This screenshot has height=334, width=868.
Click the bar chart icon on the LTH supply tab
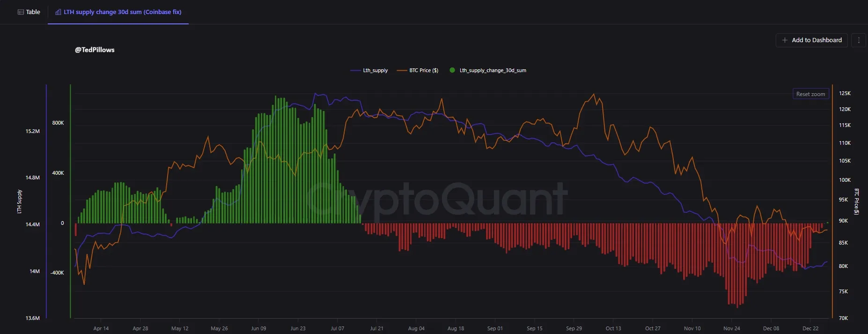58,12
